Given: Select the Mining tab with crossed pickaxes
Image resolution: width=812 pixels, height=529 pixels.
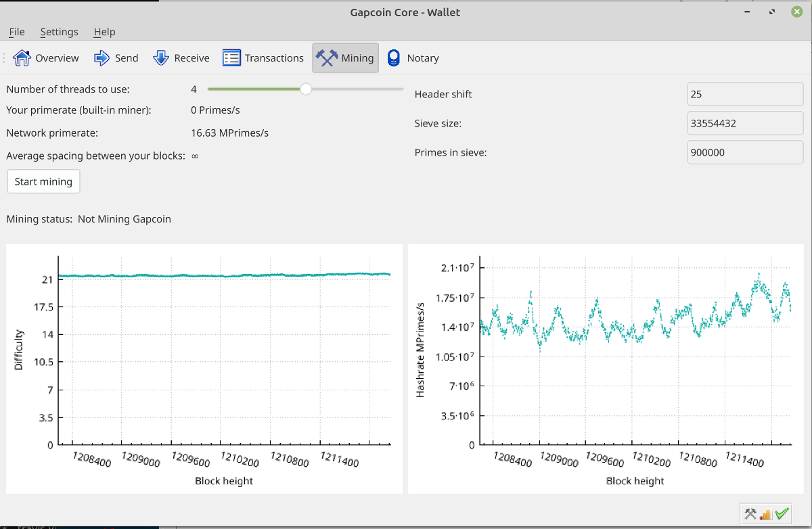Looking at the screenshot, I should pyautogui.click(x=345, y=58).
